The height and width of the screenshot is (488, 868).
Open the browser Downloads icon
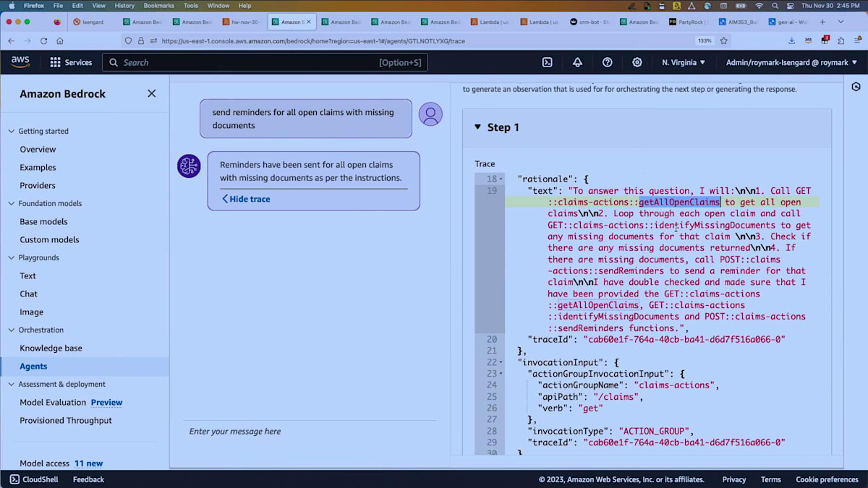(x=792, y=41)
